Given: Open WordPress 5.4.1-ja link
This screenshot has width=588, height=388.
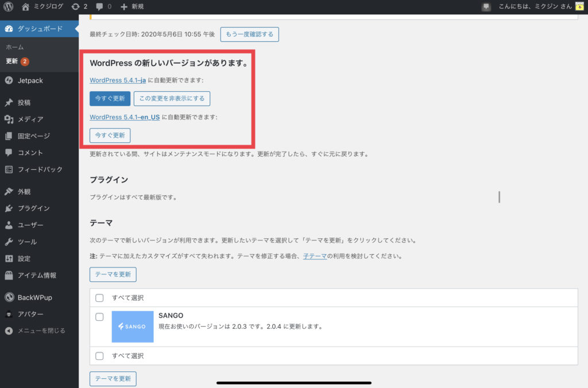Looking at the screenshot, I should [x=118, y=80].
